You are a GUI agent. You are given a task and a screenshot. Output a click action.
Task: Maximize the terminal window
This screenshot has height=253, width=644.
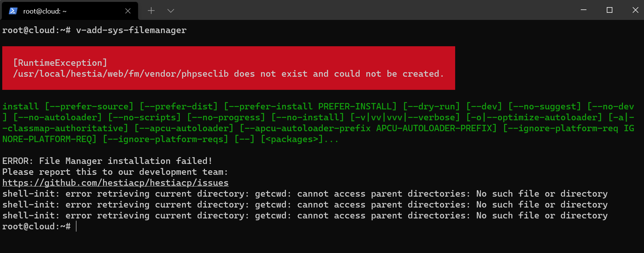[609, 10]
